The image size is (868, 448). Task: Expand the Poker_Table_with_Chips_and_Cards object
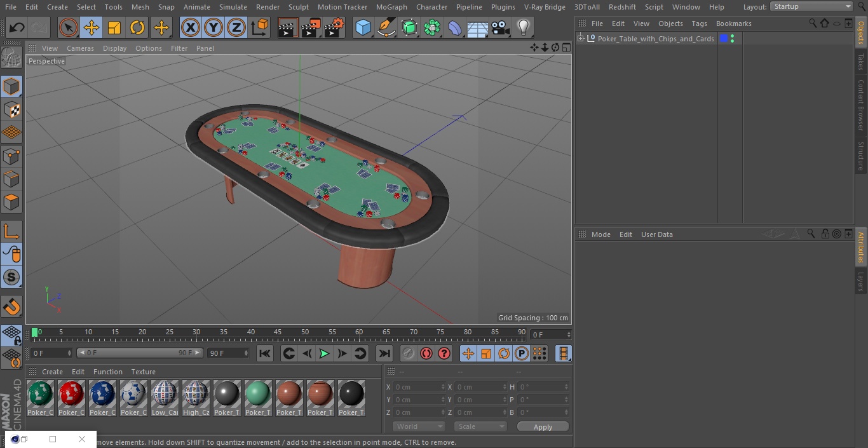pos(581,39)
